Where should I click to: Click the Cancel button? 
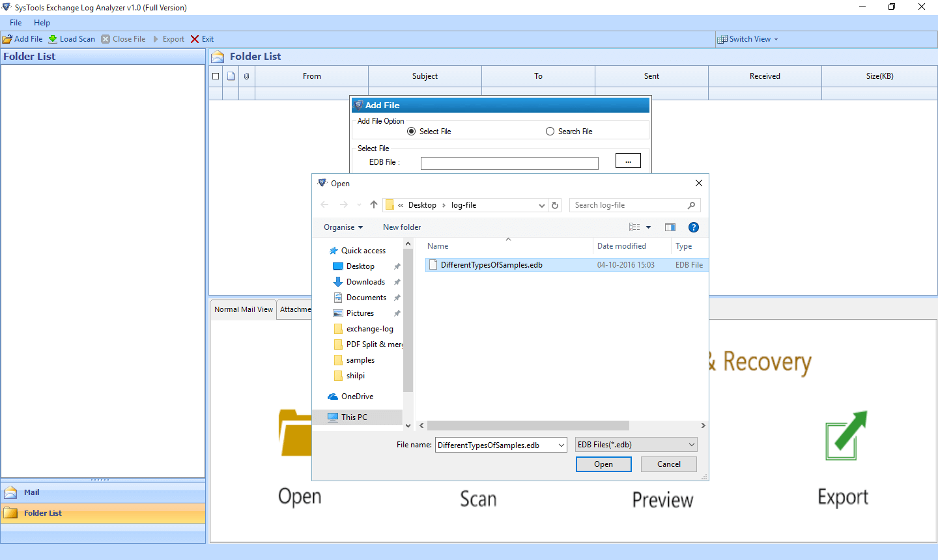pos(668,464)
